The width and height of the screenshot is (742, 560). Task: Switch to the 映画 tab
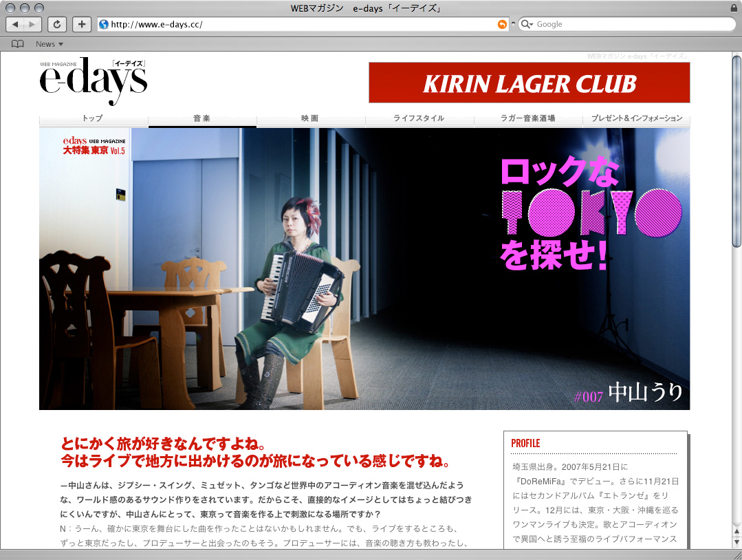point(310,118)
